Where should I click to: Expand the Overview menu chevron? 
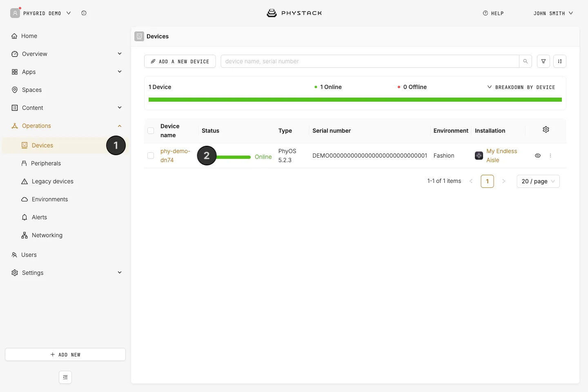[120, 53]
